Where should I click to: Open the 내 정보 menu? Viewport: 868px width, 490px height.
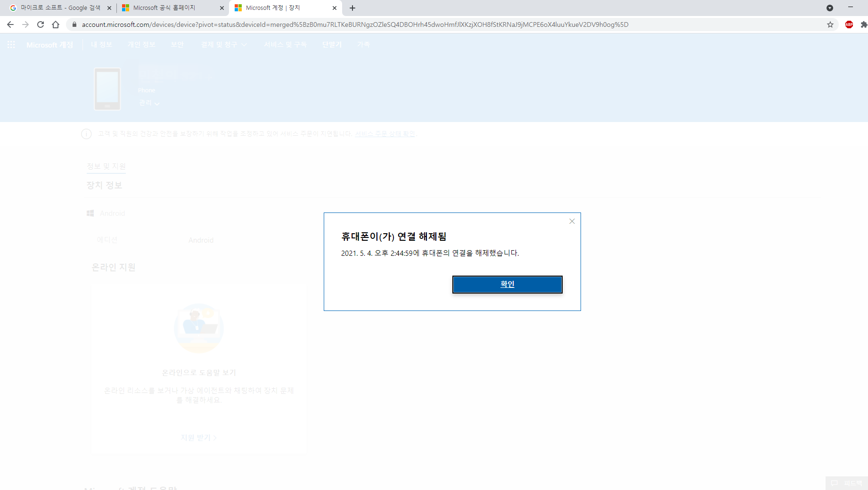101,44
